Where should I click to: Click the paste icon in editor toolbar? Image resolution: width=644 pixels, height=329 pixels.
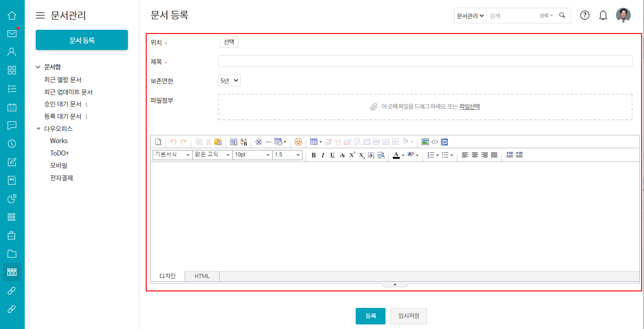[x=218, y=142]
